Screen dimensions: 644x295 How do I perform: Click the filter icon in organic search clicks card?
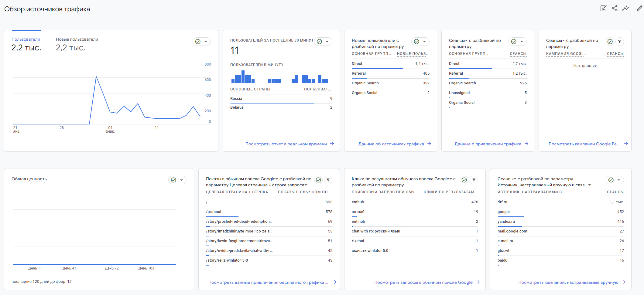[x=474, y=180]
